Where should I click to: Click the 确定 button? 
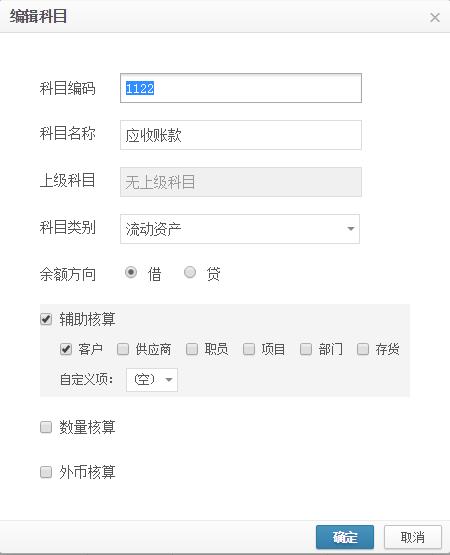(x=345, y=537)
